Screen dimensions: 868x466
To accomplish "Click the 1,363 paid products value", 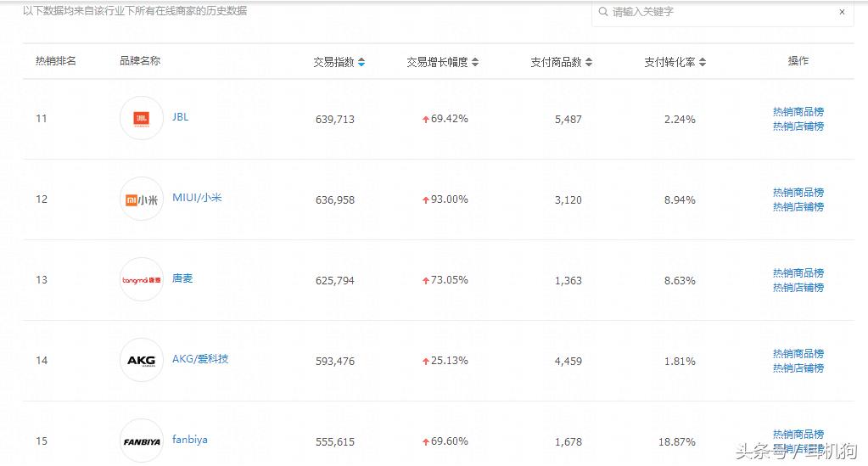I will pyautogui.click(x=568, y=281).
